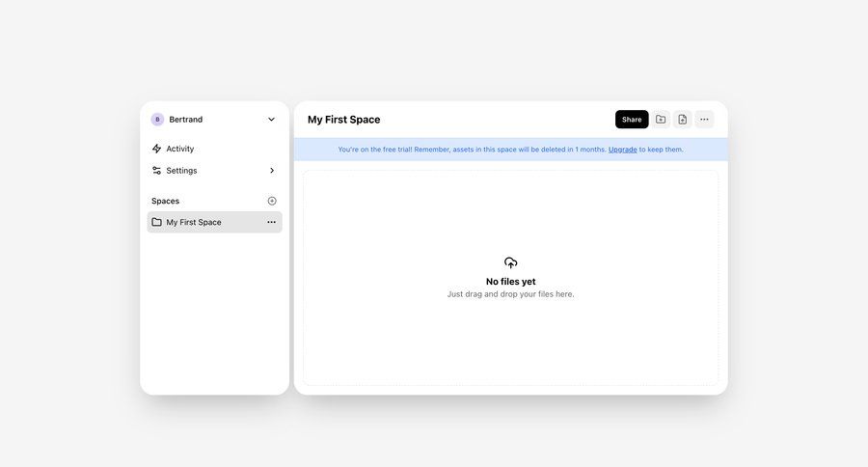Screen dimensions: 868x467
Task: Click the lightning bolt Activity icon
Action: pyautogui.click(x=156, y=149)
